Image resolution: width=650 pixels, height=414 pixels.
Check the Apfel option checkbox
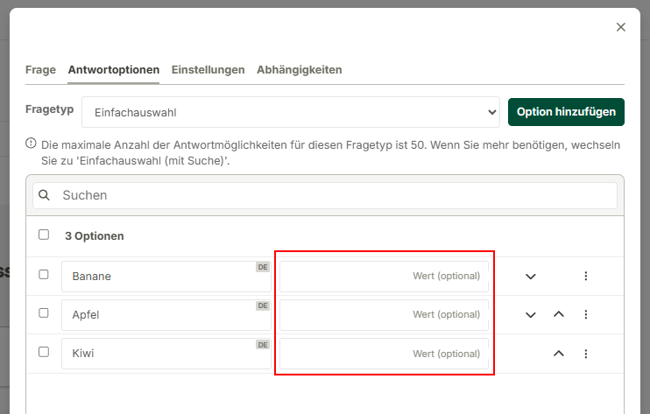pyautogui.click(x=44, y=313)
